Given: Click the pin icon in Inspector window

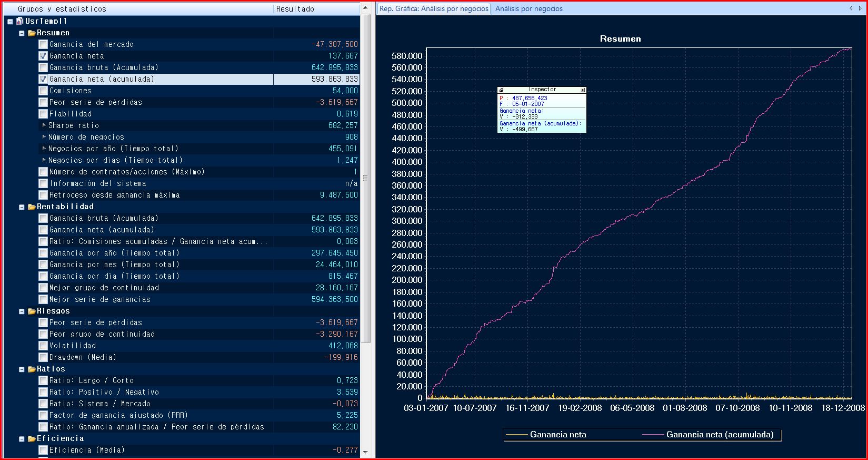Looking at the screenshot, I should (x=502, y=90).
